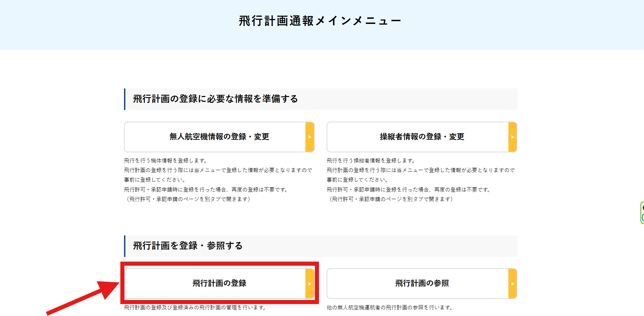
Task: Open the green floating widget at right edge
Action: tap(642, 212)
